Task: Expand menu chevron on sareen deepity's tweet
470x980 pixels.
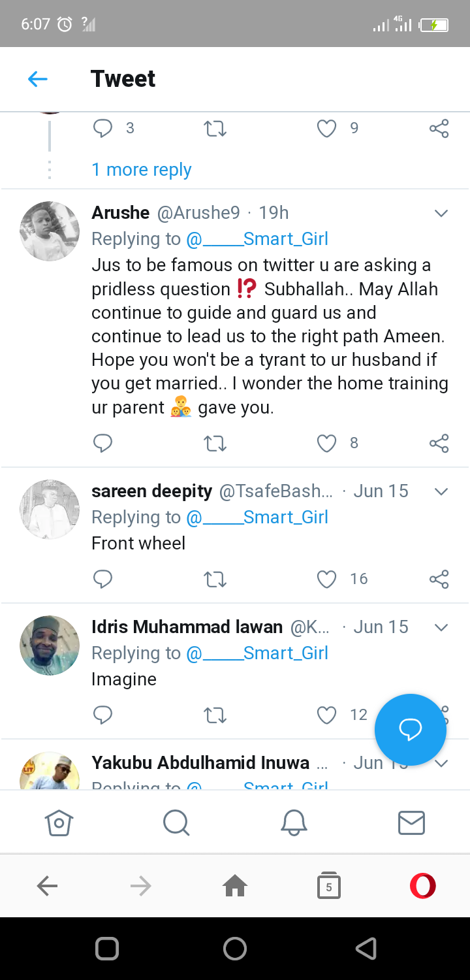Action: (x=441, y=491)
